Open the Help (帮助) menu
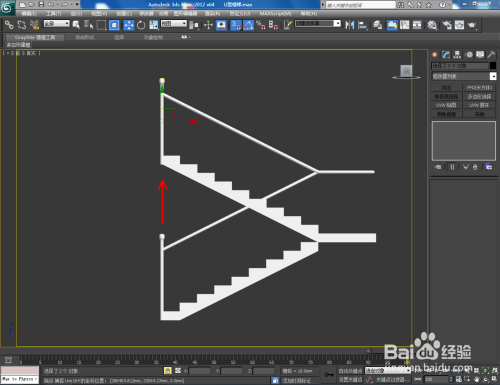Image resolution: width=500 pixels, height=385 pixels. pyautogui.click(x=309, y=14)
